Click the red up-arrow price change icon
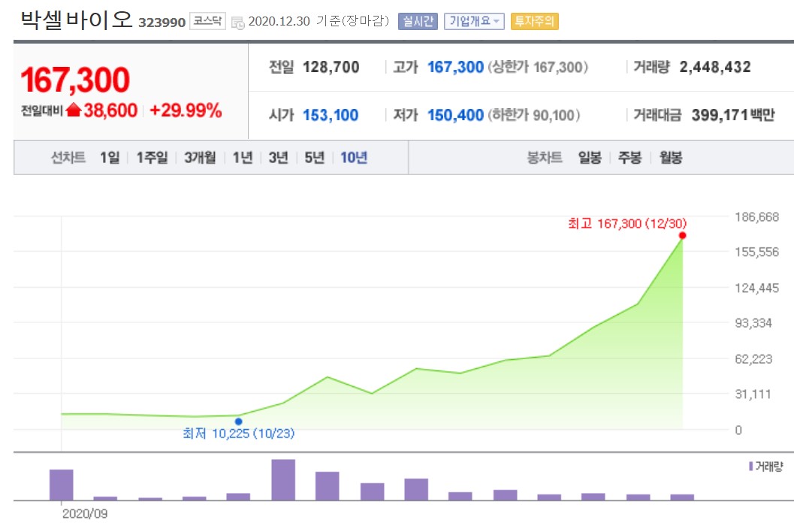This screenshot has height=532, width=794. pos(74,110)
